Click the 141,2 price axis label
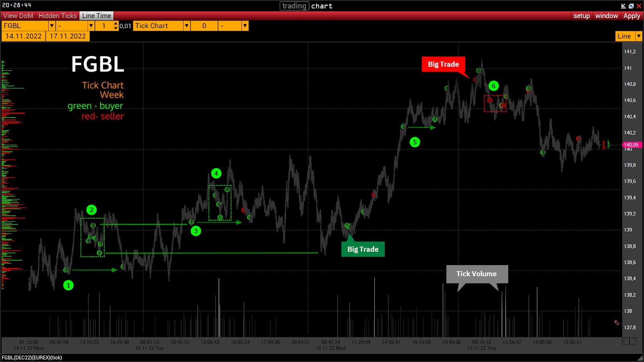 pos(630,51)
